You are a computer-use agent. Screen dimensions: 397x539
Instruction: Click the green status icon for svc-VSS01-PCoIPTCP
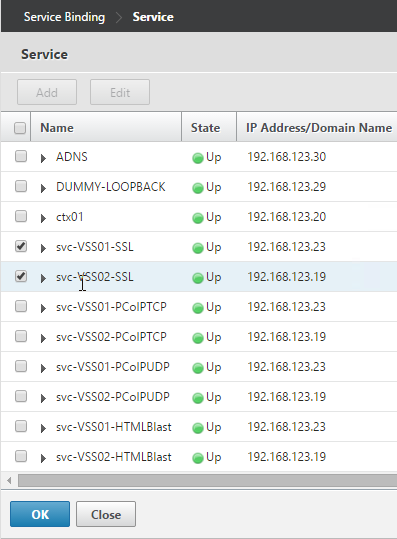(198, 308)
